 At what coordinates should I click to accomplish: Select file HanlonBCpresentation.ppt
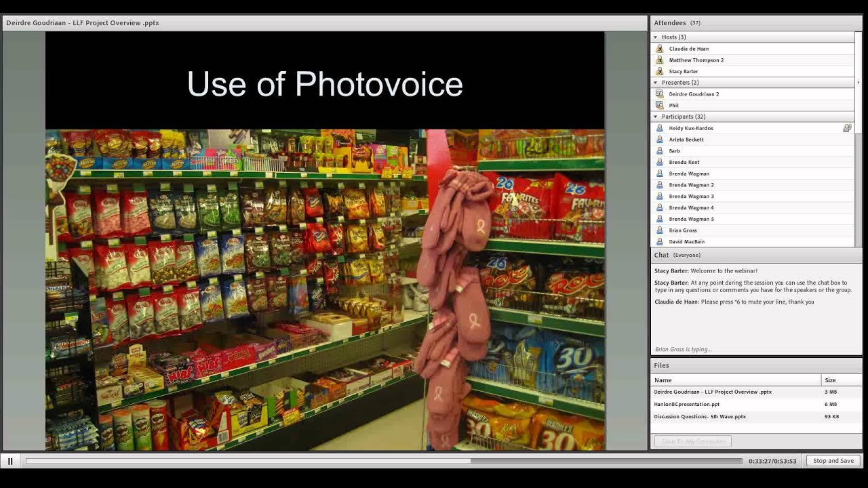click(686, 404)
